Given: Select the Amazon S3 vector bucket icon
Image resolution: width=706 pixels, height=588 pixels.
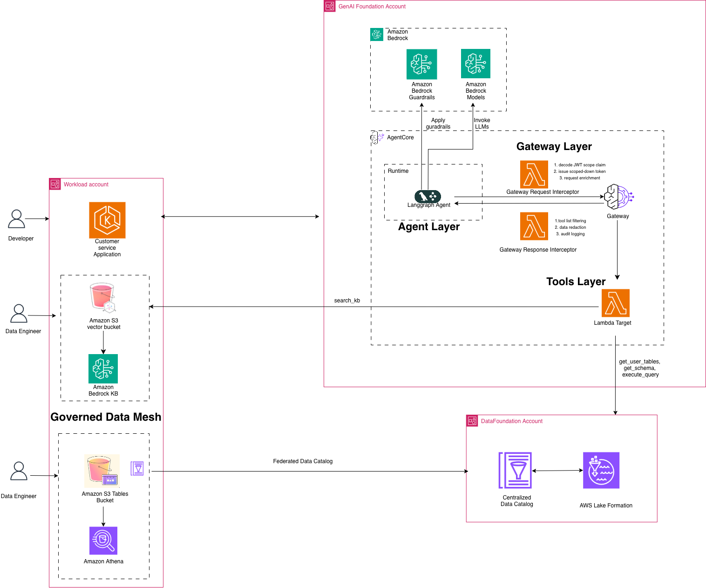Looking at the screenshot, I should click(103, 298).
